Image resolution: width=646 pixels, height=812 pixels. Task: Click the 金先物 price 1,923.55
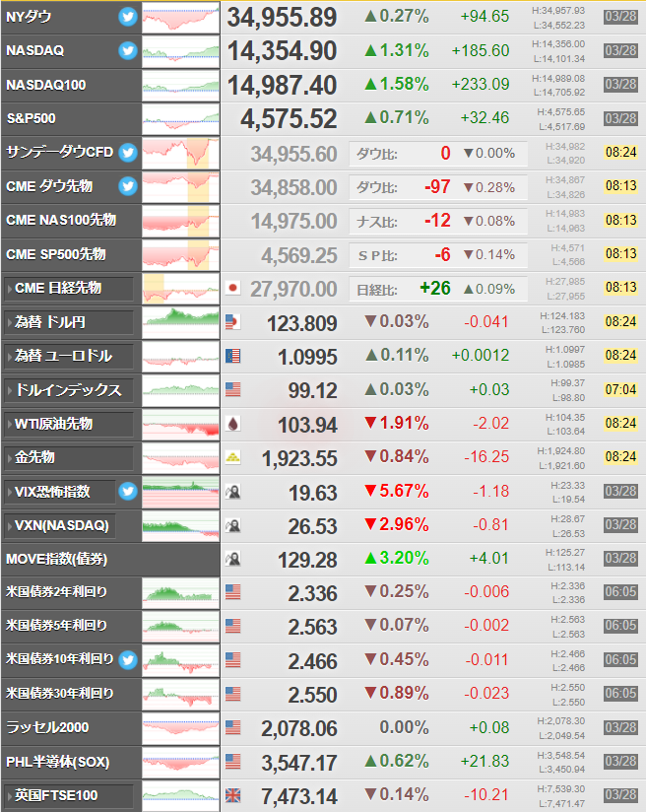[299, 459]
